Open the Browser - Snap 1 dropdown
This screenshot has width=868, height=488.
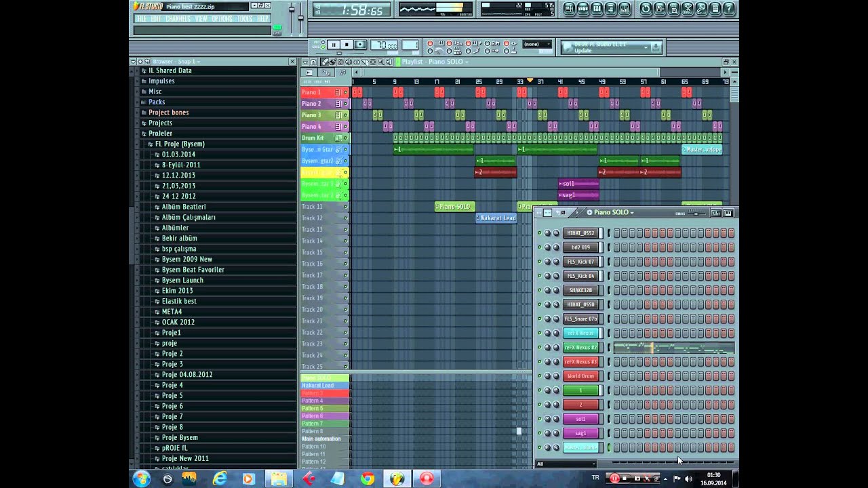tap(176, 62)
